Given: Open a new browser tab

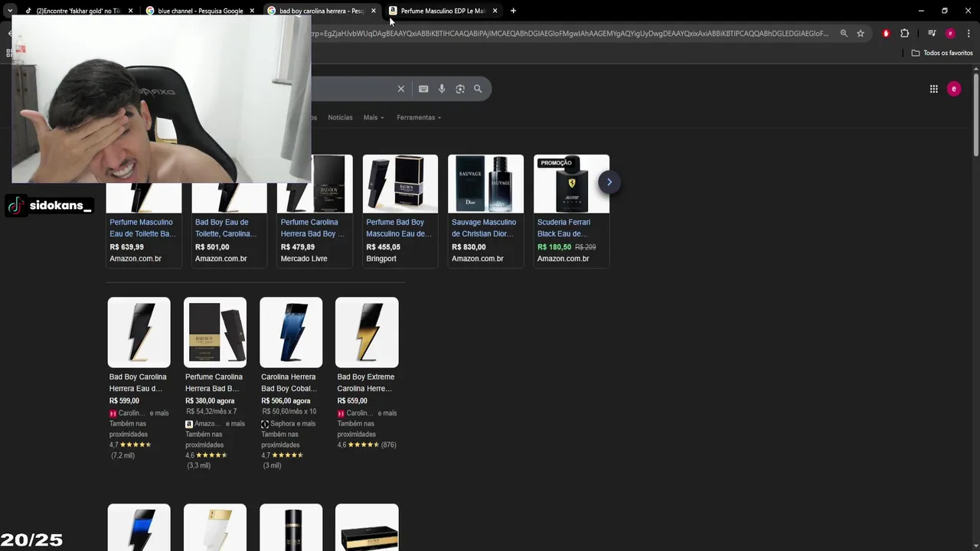Looking at the screenshot, I should coord(513,11).
